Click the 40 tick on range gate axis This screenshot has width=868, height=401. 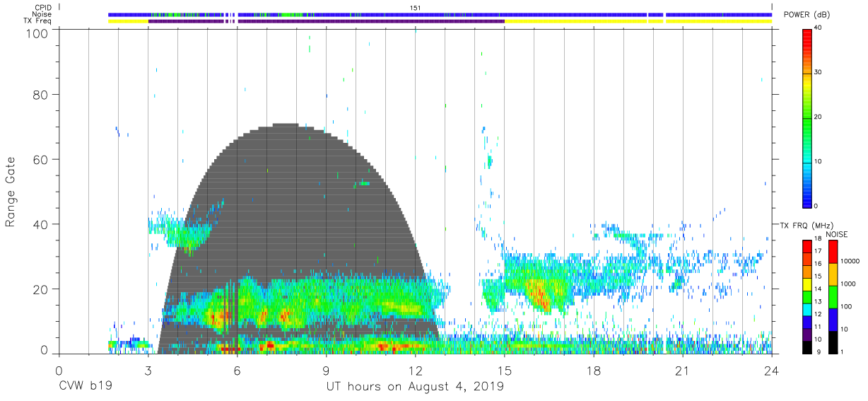click(x=40, y=224)
